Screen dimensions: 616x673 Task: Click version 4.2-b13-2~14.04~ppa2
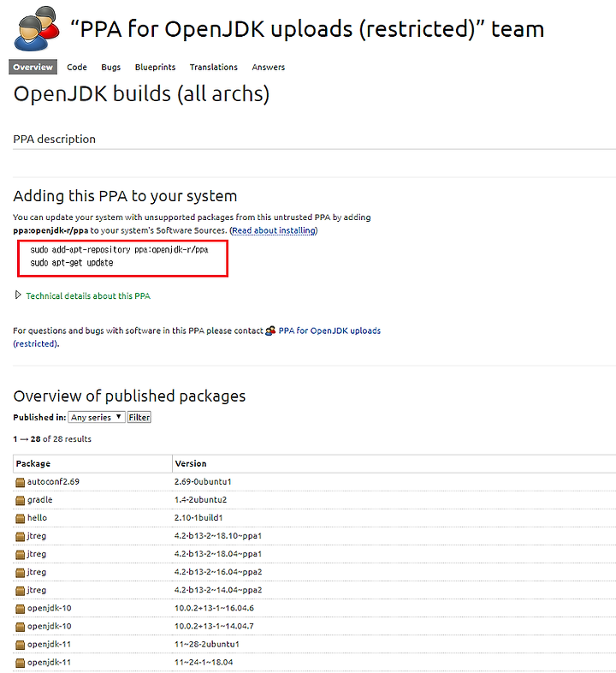[x=218, y=590]
